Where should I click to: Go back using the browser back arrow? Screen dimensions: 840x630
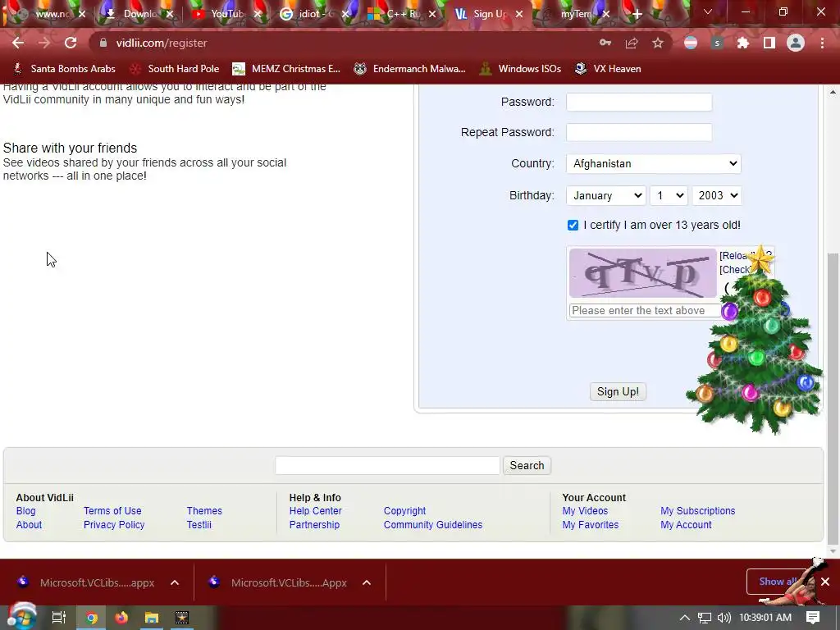[x=18, y=43]
